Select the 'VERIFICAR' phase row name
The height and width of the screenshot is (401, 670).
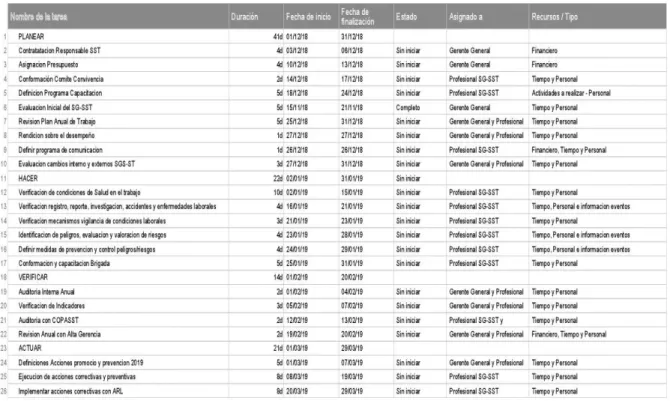pyautogui.click(x=33, y=277)
